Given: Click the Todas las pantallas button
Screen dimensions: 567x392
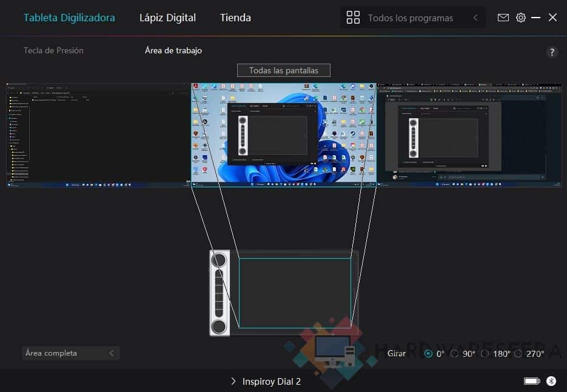Looking at the screenshot, I should pyautogui.click(x=283, y=70).
